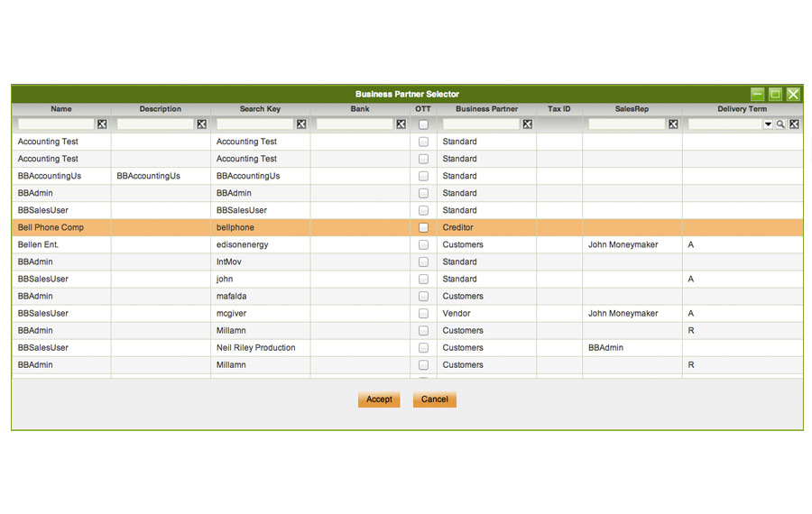Clear the Name filter field
Viewport: 812px width, 514px height.
[102, 124]
